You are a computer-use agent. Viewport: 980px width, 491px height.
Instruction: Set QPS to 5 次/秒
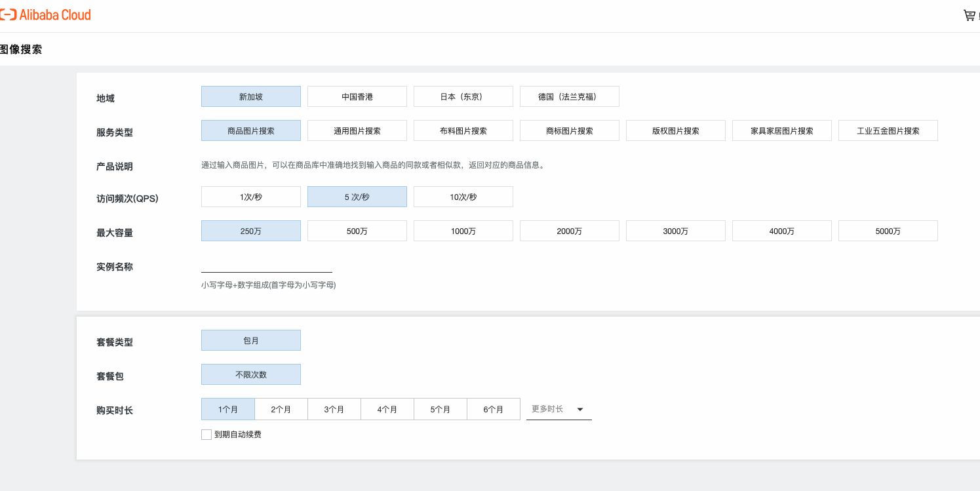click(x=357, y=197)
